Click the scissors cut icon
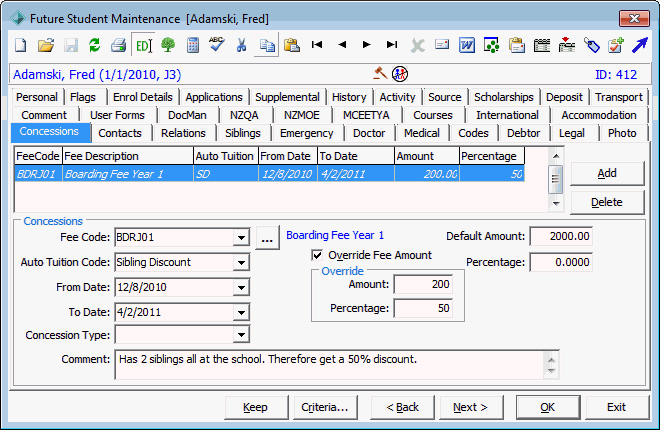 coord(241,45)
